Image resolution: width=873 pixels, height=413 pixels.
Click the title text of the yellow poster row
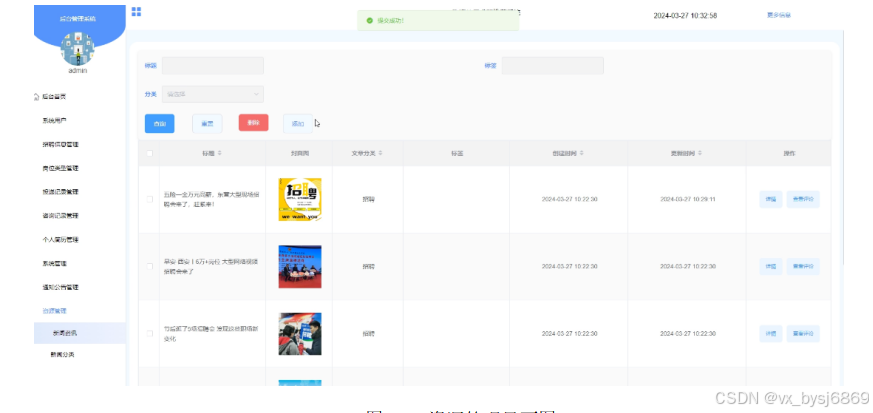(x=211, y=199)
